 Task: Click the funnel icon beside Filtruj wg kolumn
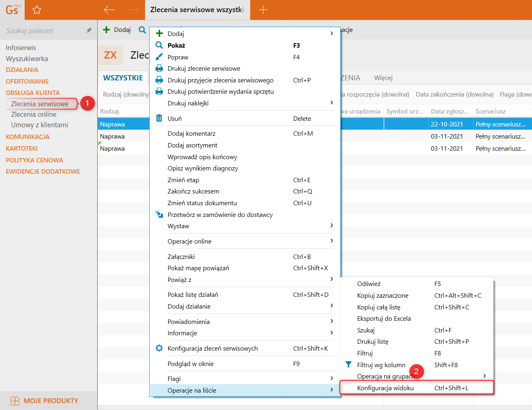pyautogui.click(x=348, y=365)
